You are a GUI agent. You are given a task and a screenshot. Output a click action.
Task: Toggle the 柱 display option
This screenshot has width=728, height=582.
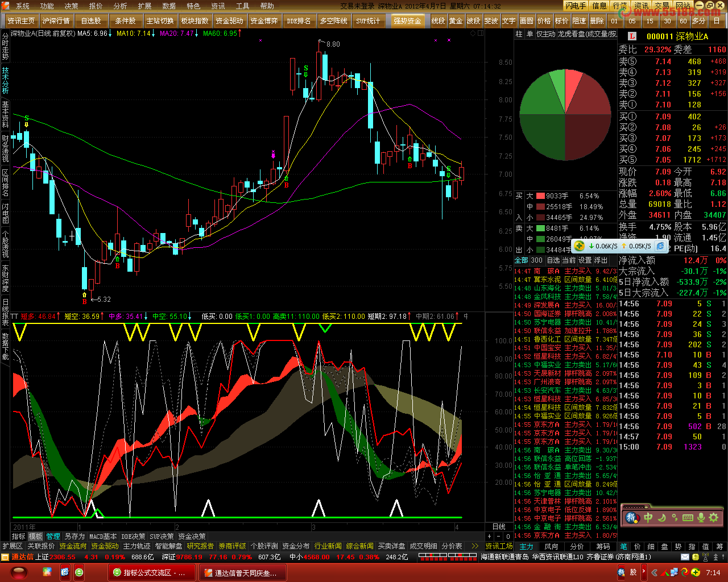tap(519, 34)
